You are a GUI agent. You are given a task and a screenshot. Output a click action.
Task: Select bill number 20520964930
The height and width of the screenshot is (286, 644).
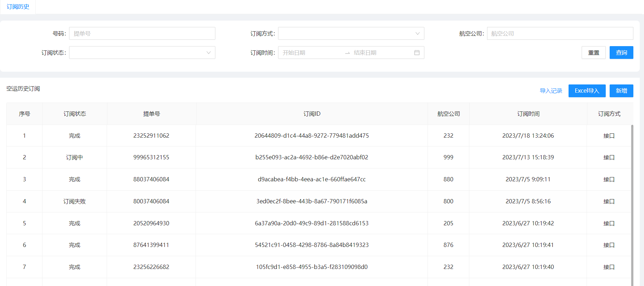(x=151, y=223)
